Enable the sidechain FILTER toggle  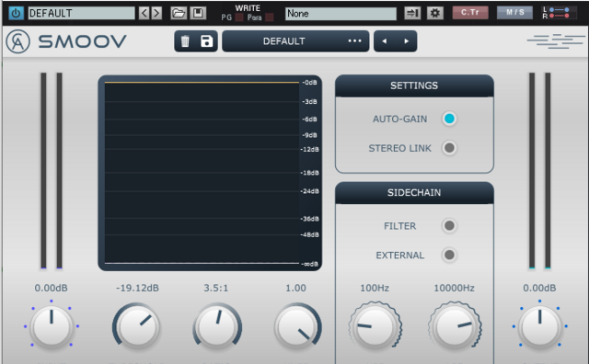449,226
